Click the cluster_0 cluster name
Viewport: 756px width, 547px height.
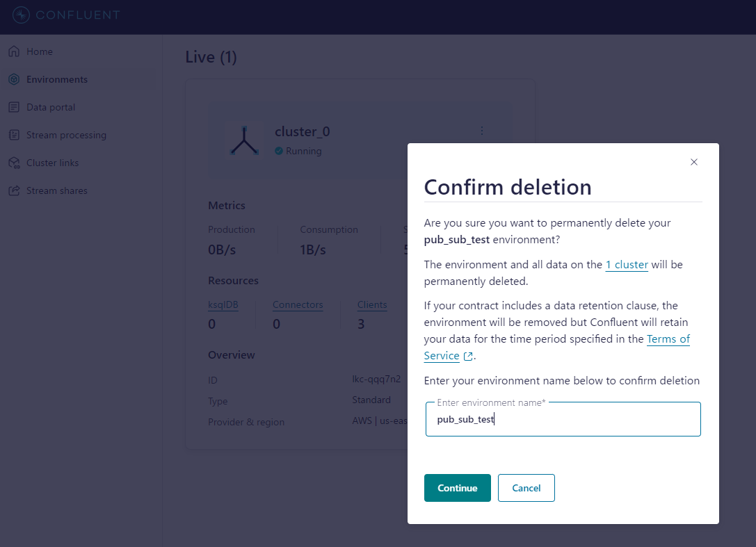pos(303,131)
